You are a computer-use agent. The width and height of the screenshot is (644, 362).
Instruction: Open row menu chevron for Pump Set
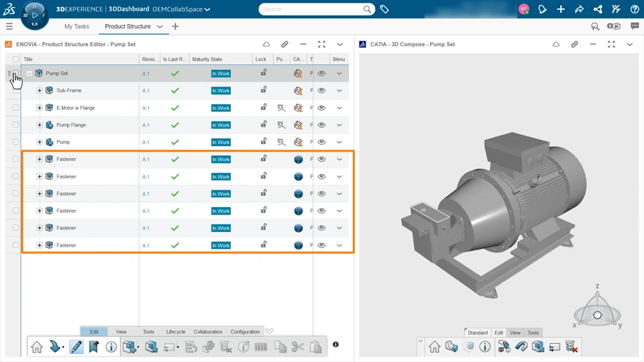point(339,74)
